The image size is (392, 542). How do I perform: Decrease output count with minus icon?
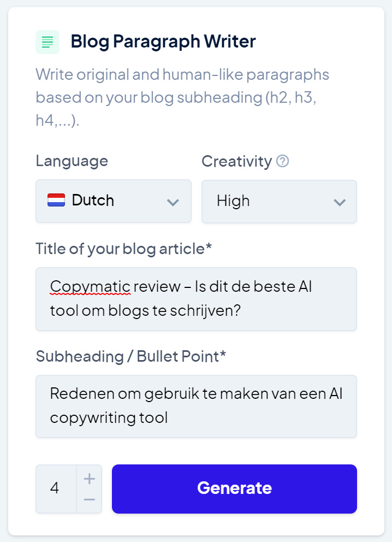90,499
